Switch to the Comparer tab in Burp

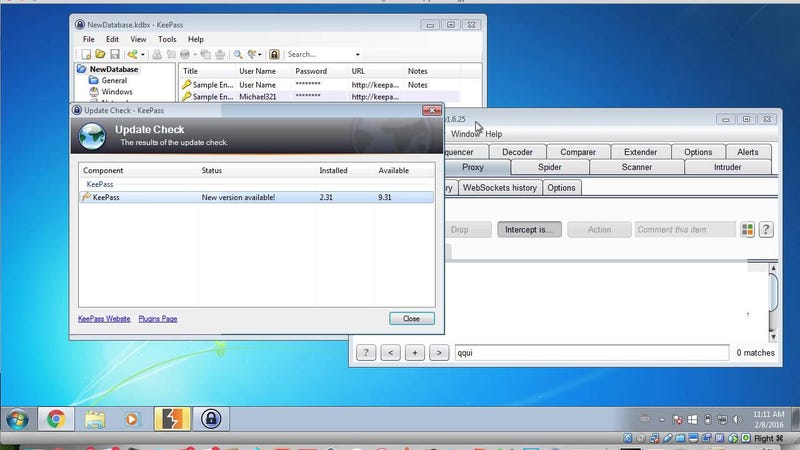578,152
